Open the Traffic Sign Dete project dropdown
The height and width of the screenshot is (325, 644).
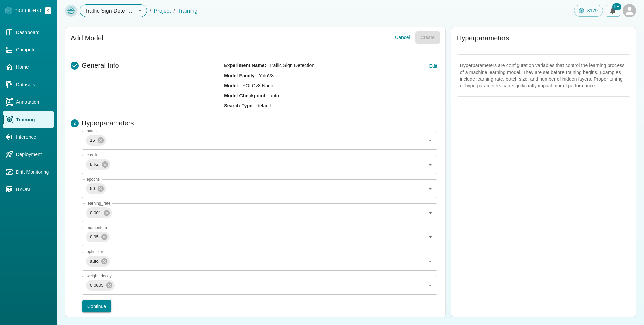pos(113,11)
